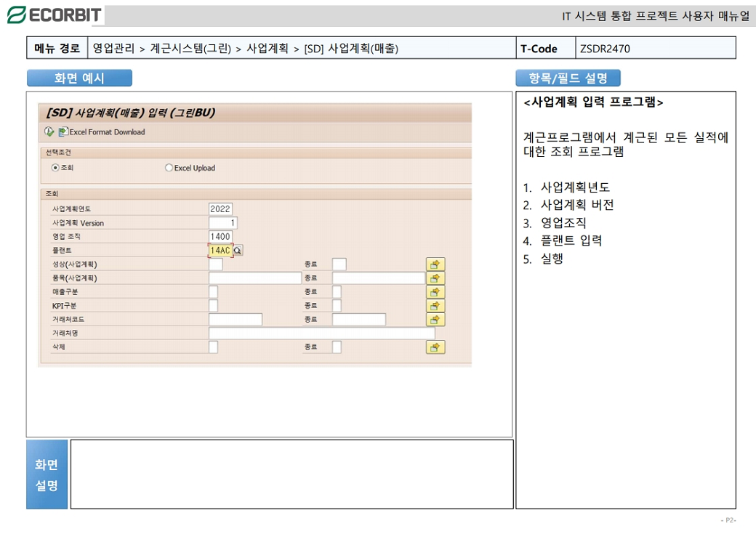Click the 품목(사업계획) 종료 value field
The width and height of the screenshot is (756, 534).
tap(379, 278)
